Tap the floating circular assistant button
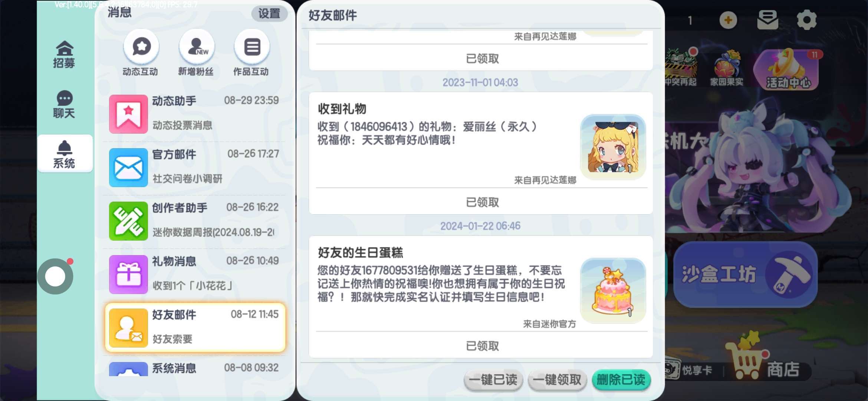The width and height of the screenshot is (868, 401). click(x=55, y=276)
